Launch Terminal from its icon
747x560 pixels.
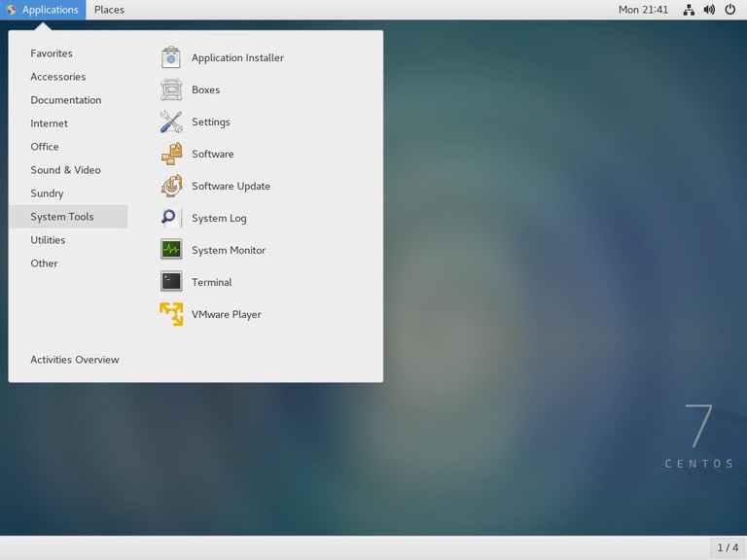point(171,282)
